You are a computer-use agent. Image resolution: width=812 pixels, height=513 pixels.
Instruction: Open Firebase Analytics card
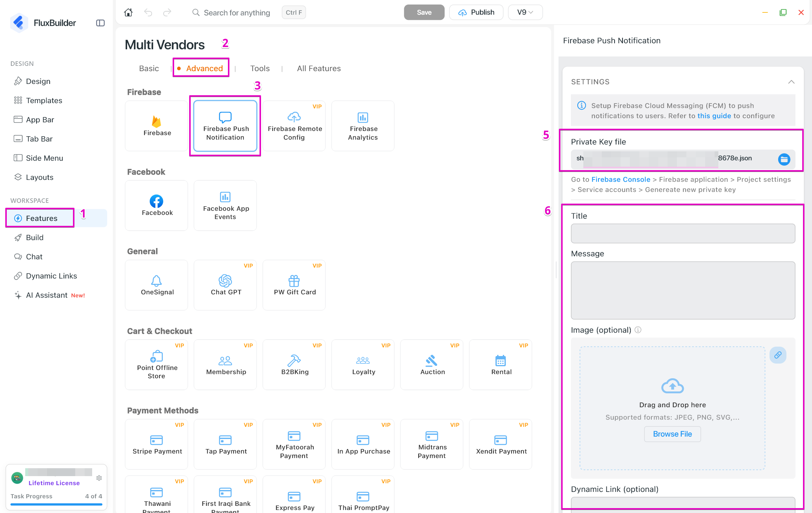coord(363,126)
